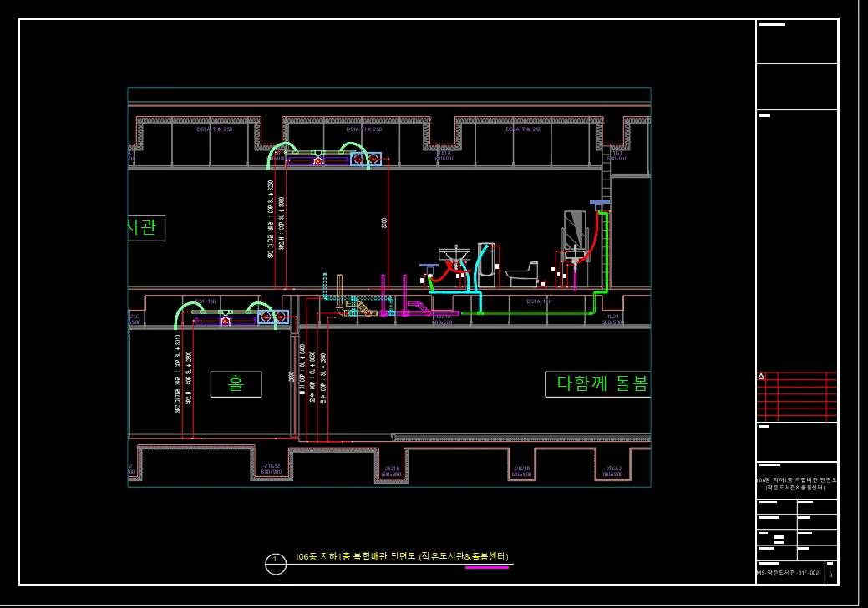Select the '다함께 돌봄' room label
Screen dimensions: 868x608
pyautogui.click(x=597, y=383)
